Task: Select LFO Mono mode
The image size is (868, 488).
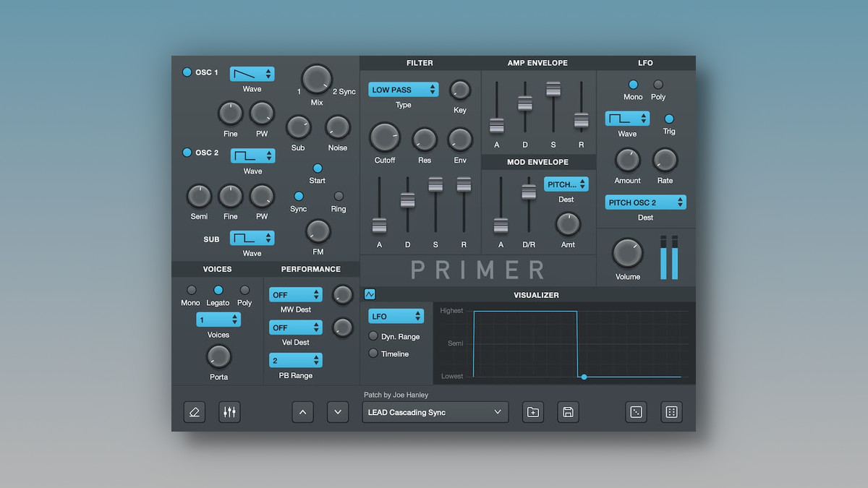Action: (x=633, y=85)
